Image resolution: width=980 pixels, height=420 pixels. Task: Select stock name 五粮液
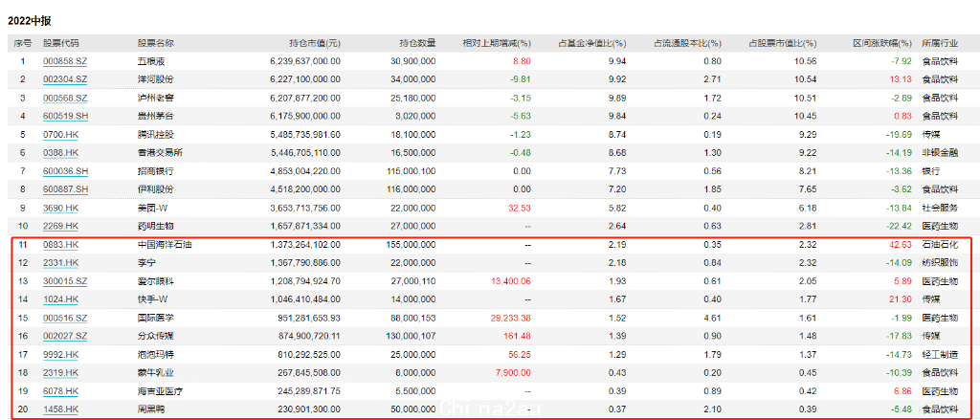(x=150, y=61)
